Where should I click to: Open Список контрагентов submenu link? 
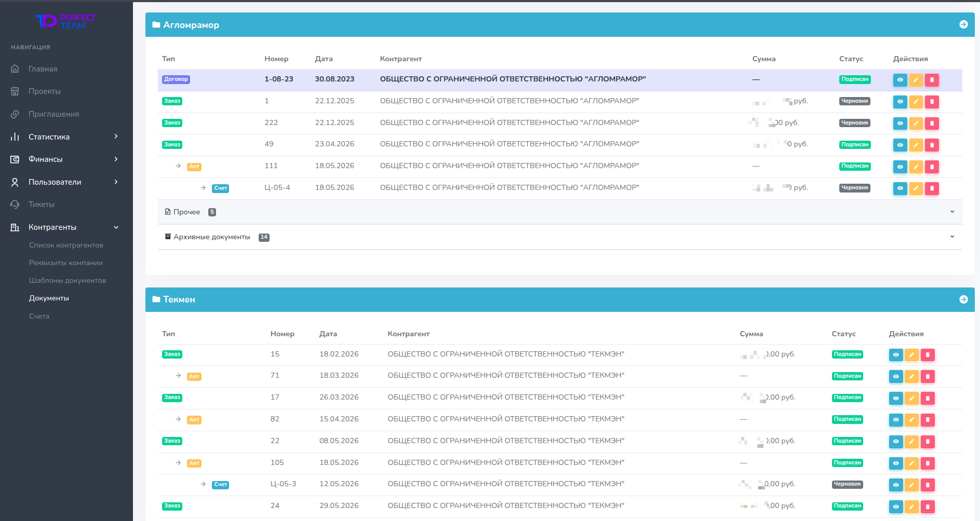point(66,245)
